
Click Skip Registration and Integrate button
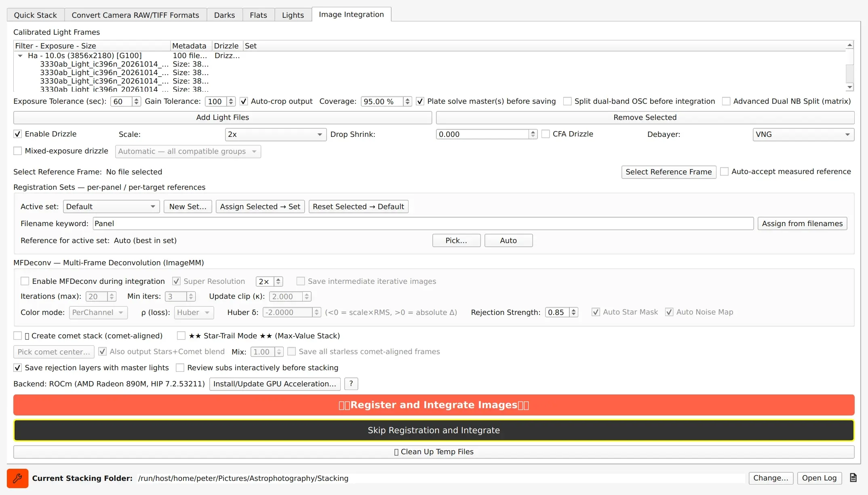pos(434,430)
